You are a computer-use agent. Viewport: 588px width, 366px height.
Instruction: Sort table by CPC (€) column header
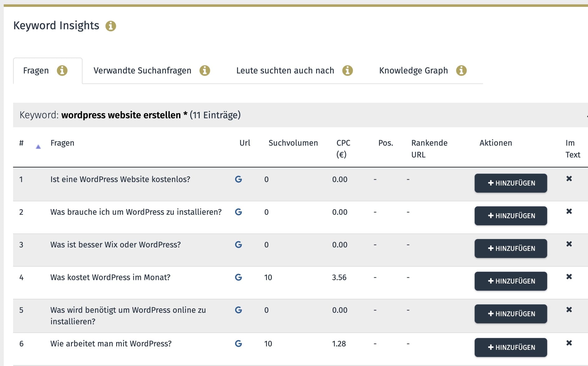click(343, 149)
